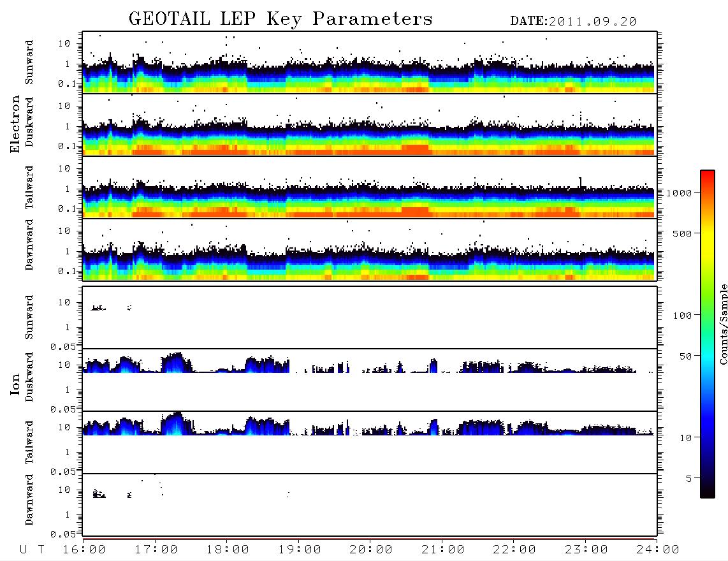Click the Electron Sunward spectrogram panel
This screenshot has height=561, width=728.
(x=370, y=62)
